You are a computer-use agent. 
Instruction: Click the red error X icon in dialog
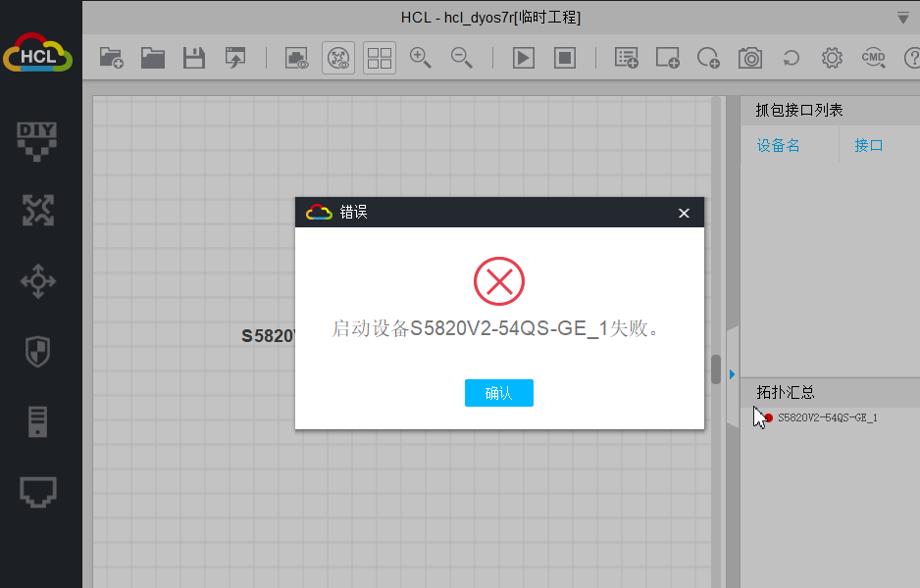(499, 281)
